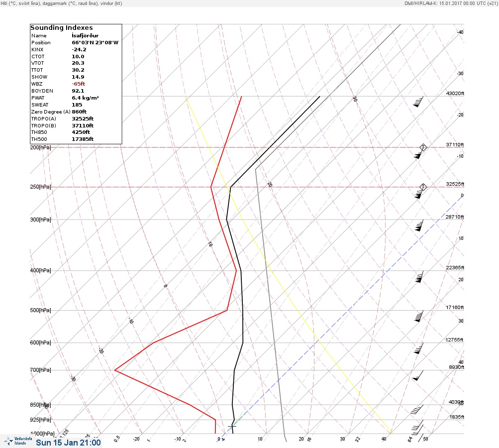Click the cross marker near 925 hPa
The height and width of the screenshot is (448, 499).
point(232,426)
